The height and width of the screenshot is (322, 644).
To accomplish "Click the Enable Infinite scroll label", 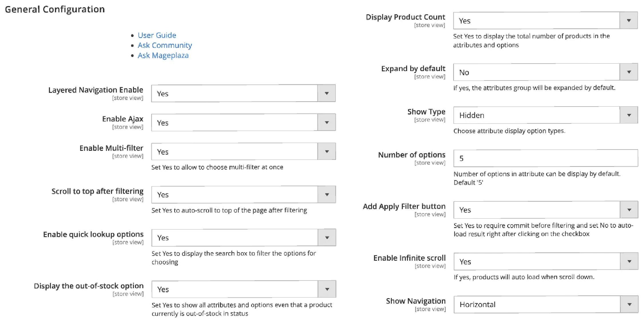I will tap(409, 258).
